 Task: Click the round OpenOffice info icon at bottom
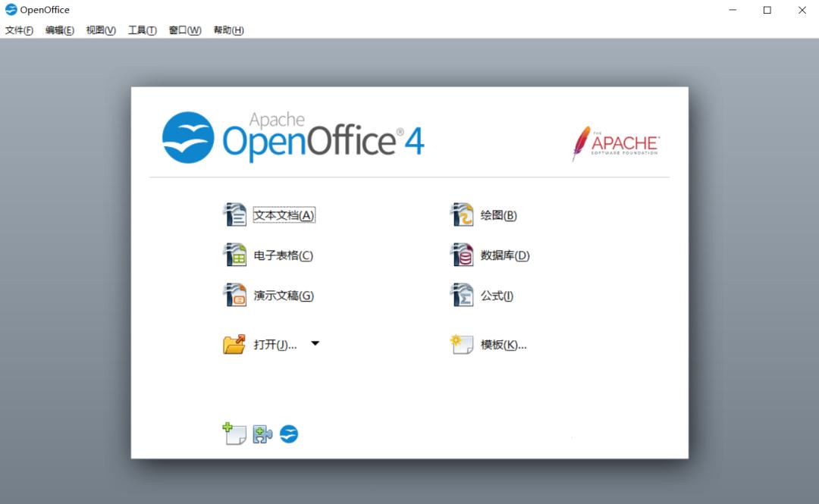click(289, 434)
